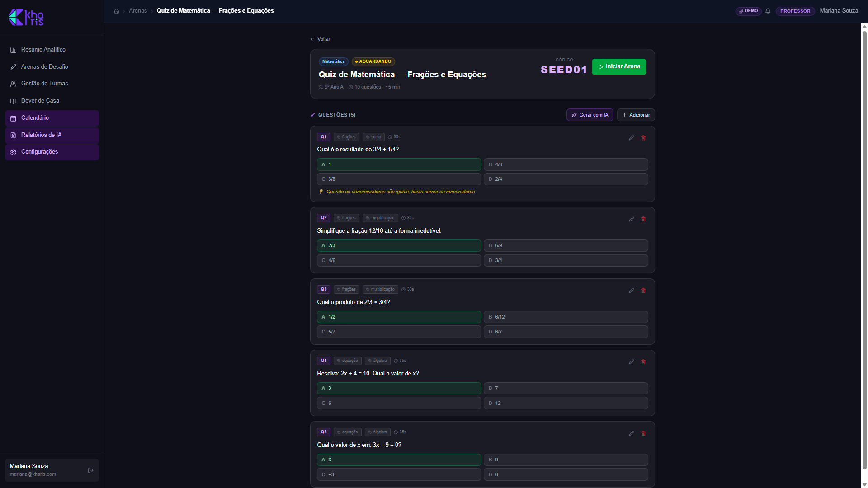Edit question Q1 with pencil icon
868x488 pixels.
pos(632,138)
